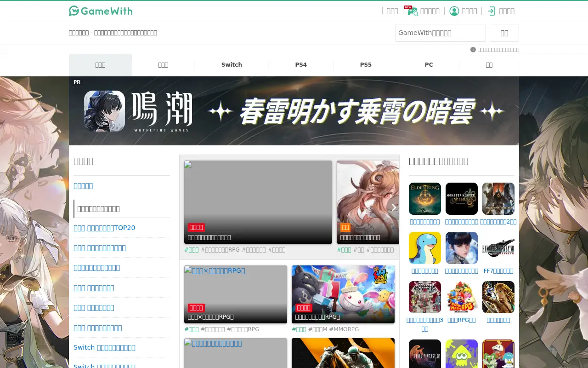
Task: Click the search button beside the GameWith field
Action: 504,33
